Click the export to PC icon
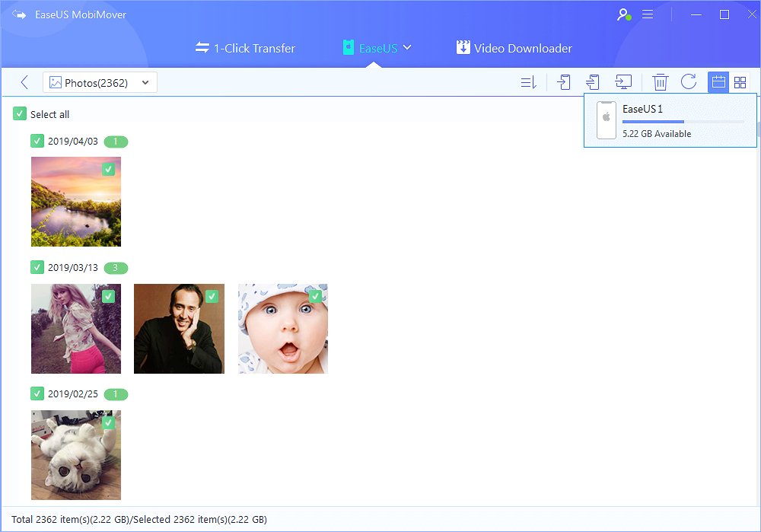 [623, 82]
